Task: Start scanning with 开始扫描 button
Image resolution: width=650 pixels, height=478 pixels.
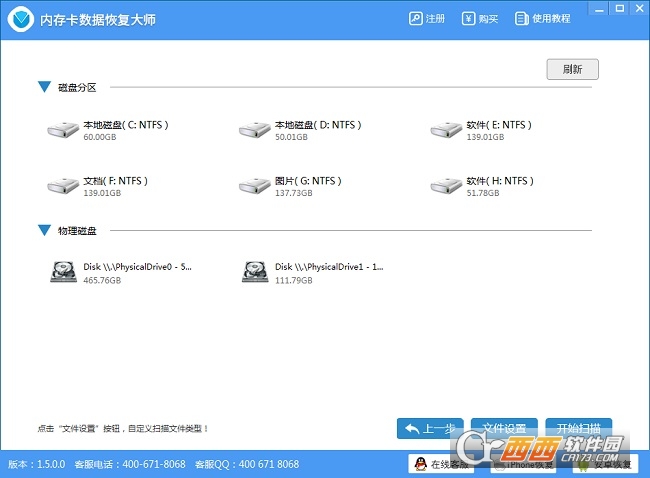Action: click(x=578, y=428)
